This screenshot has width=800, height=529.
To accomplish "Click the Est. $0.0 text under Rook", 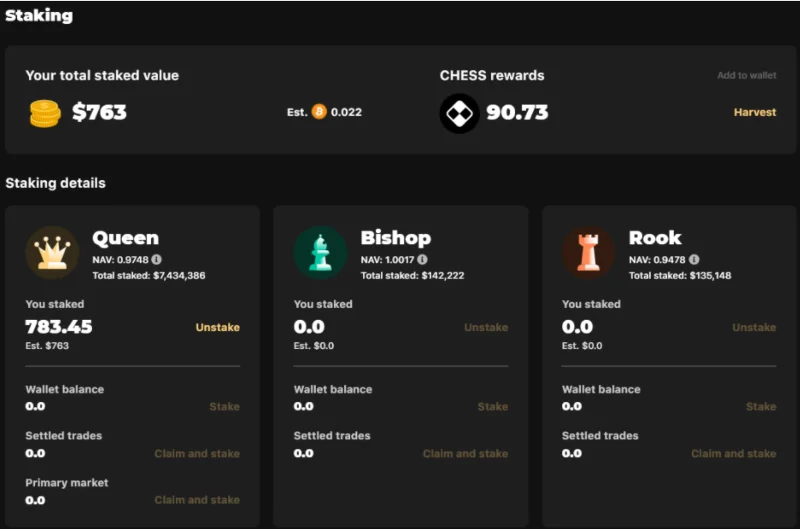I will (x=582, y=346).
